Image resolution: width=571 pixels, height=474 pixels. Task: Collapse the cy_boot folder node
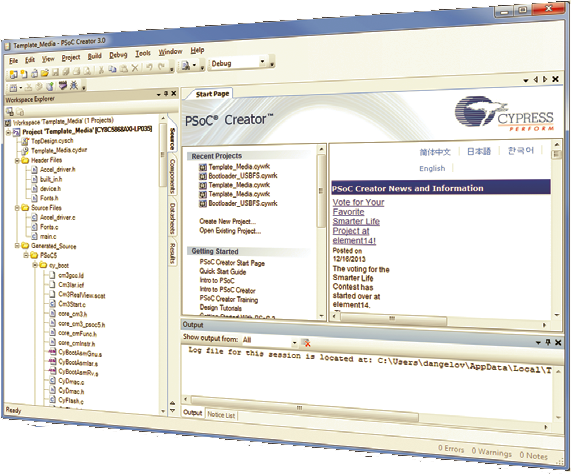(x=35, y=265)
